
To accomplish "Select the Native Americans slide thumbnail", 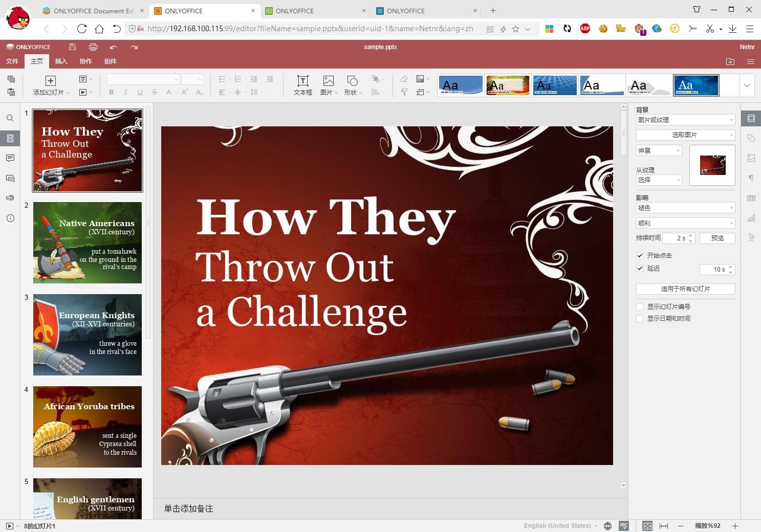I will pyautogui.click(x=88, y=242).
